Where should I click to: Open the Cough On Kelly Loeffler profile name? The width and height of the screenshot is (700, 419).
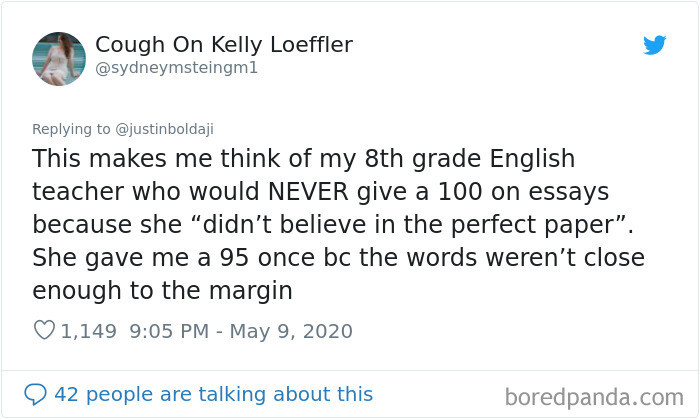tap(223, 45)
